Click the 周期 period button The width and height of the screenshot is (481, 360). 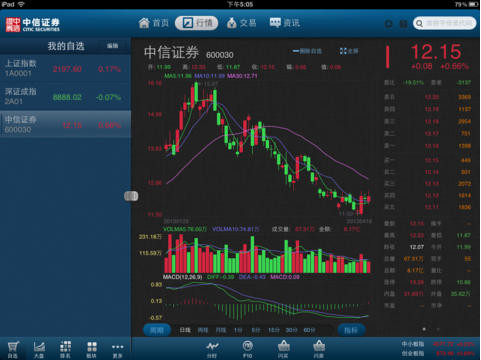coord(157,330)
